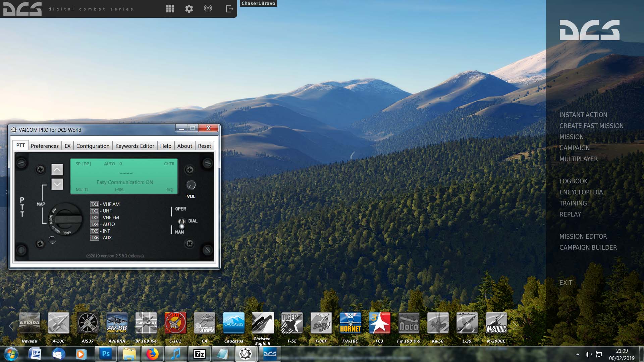Flip the OPER/MAN toggle switch
Viewport: 644px width, 362px height.
pos(181,223)
